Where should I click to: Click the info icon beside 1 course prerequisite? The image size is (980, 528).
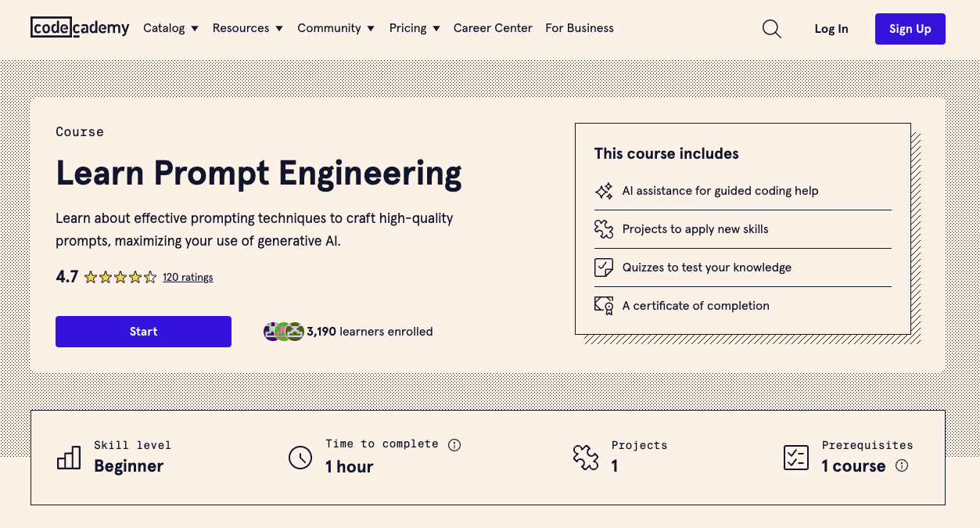click(902, 466)
